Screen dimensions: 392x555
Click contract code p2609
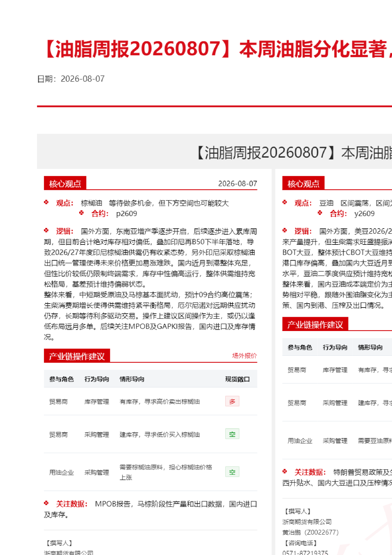(126, 214)
